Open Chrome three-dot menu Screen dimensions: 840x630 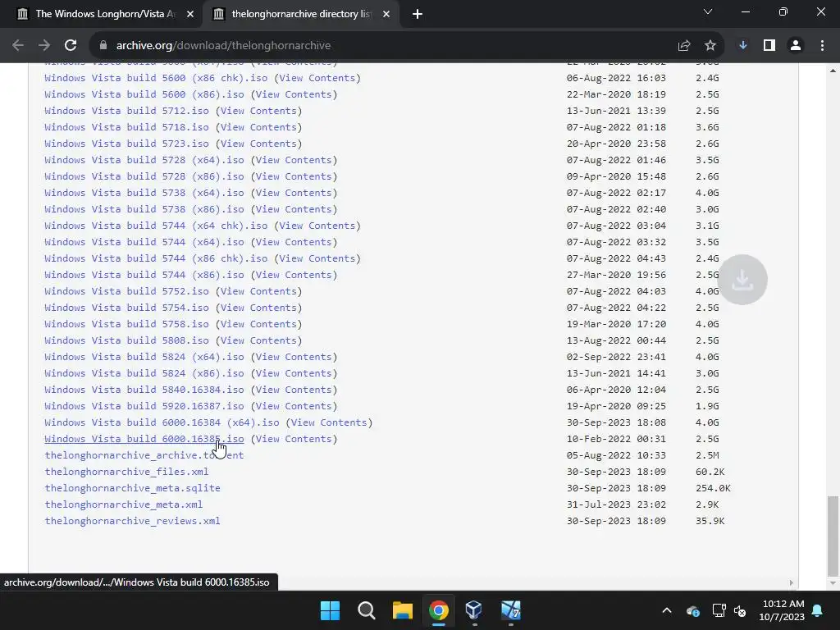tap(822, 46)
